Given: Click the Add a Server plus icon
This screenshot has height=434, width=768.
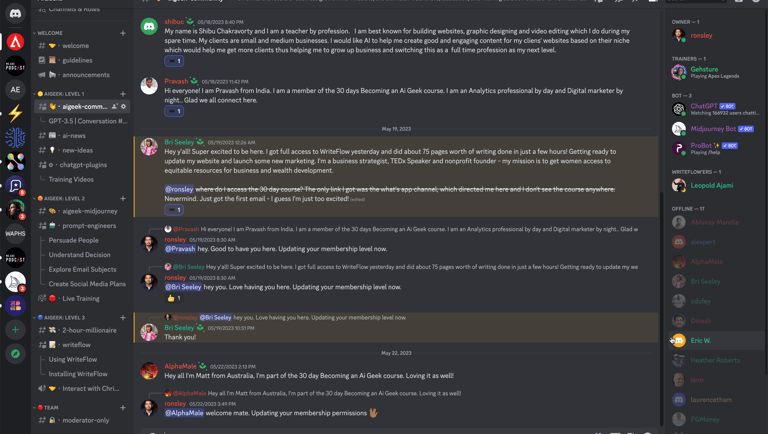Looking at the screenshot, I should tap(15, 329).
